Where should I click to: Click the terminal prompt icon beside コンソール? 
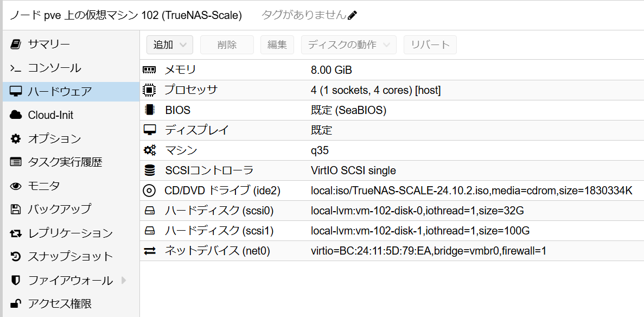(15, 68)
